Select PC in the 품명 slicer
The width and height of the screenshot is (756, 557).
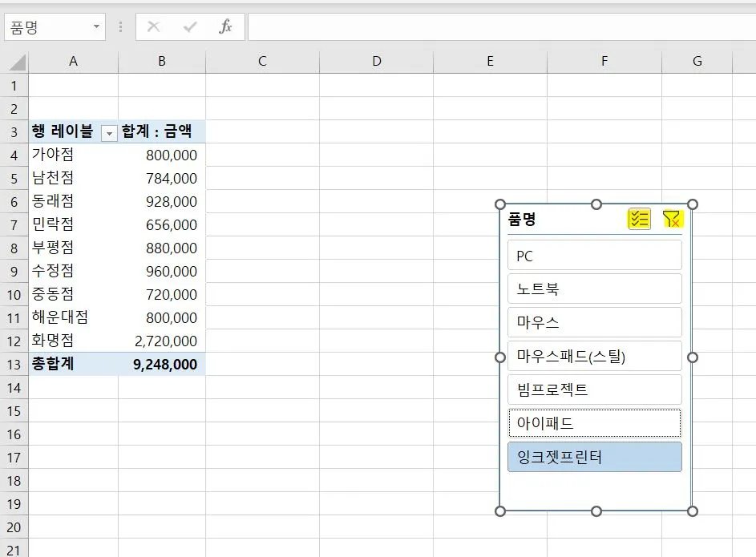(x=595, y=256)
